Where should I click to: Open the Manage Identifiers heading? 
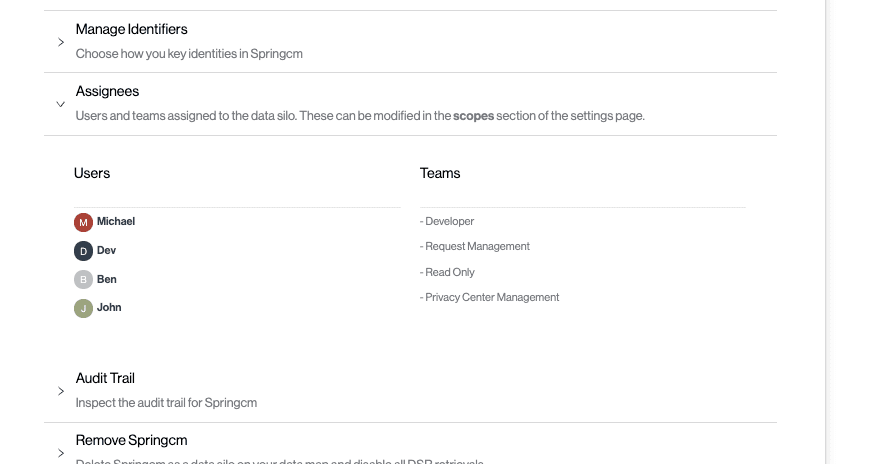(131, 29)
